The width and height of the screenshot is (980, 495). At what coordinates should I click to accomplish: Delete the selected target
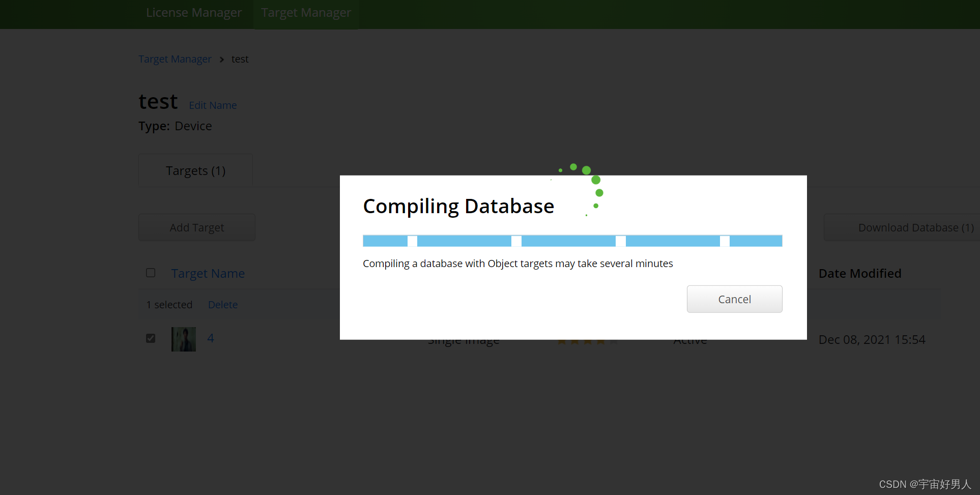point(223,305)
